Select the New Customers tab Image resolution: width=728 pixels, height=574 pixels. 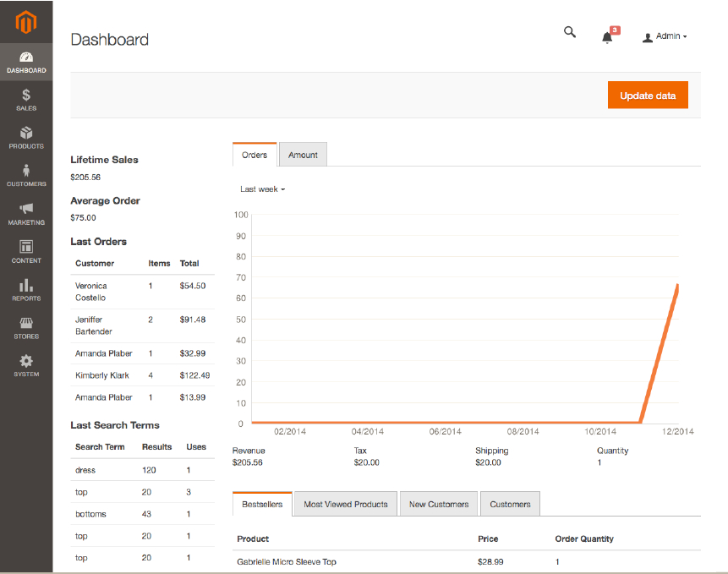click(x=439, y=504)
